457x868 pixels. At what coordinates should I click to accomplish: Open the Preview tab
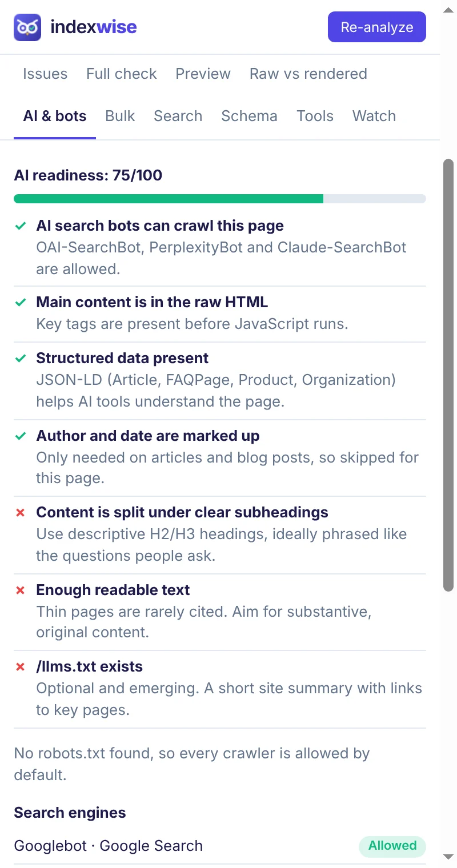203,74
